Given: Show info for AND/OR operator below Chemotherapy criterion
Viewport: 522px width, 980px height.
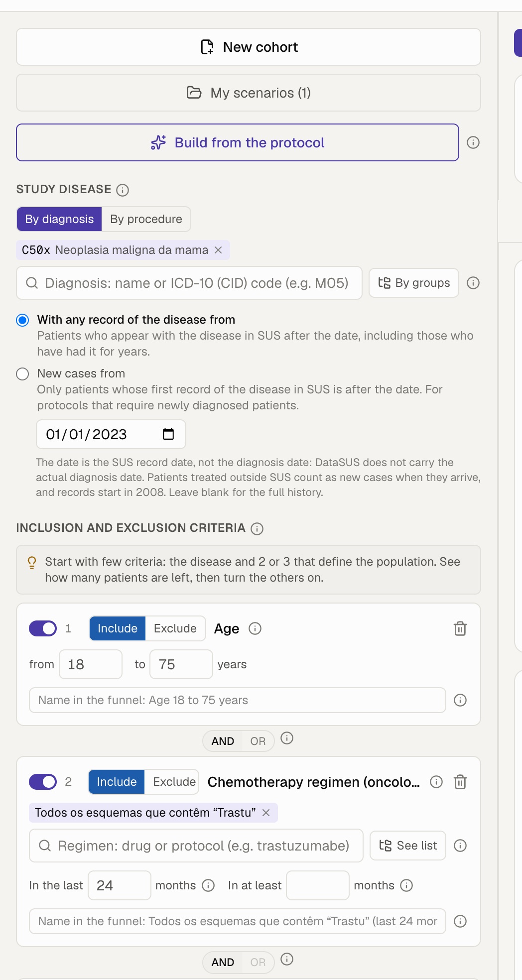Looking at the screenshot, I should click(287, 959).
